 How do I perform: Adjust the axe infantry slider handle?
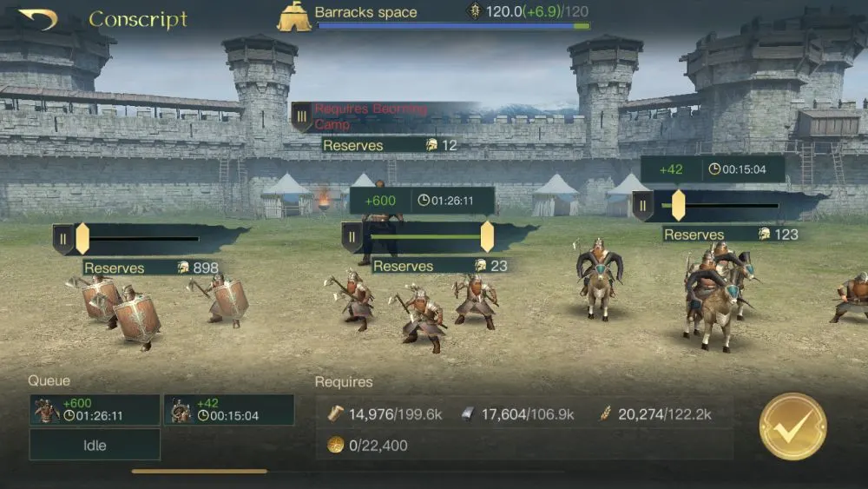487,236
